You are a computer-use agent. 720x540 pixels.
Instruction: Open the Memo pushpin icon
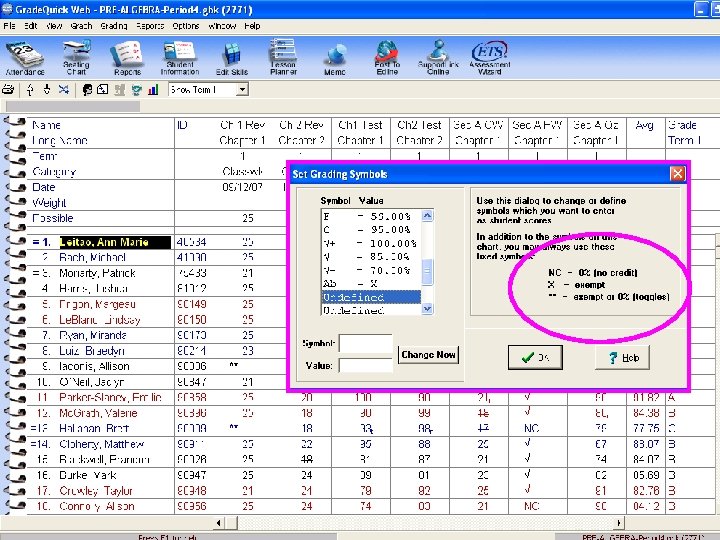[335, 60]
